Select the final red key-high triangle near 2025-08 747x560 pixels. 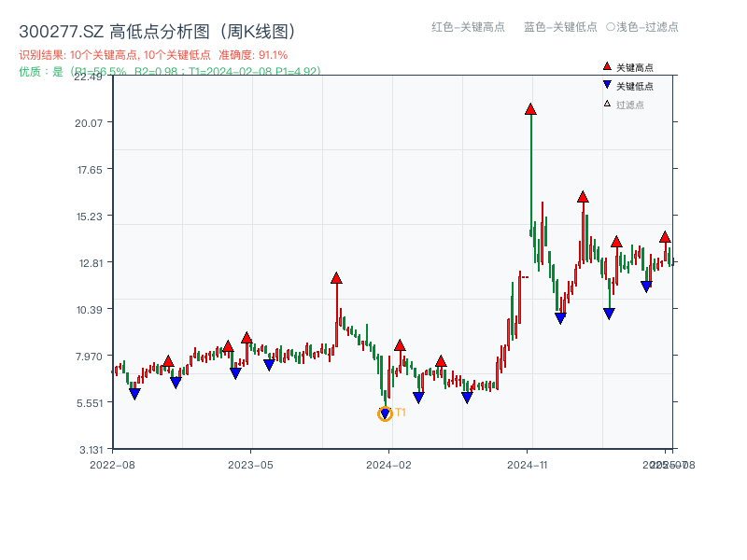[x=666, y=237]
